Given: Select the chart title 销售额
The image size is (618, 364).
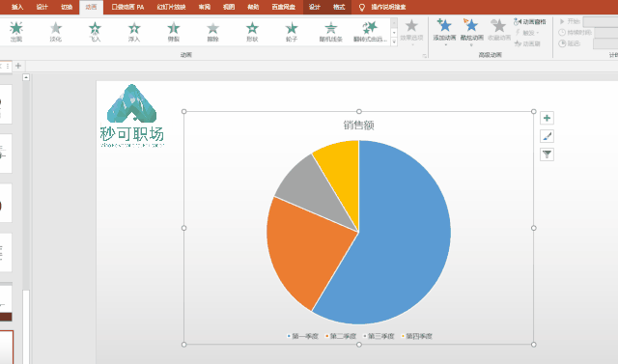Looking at the screenshot, I should (358, 126).
